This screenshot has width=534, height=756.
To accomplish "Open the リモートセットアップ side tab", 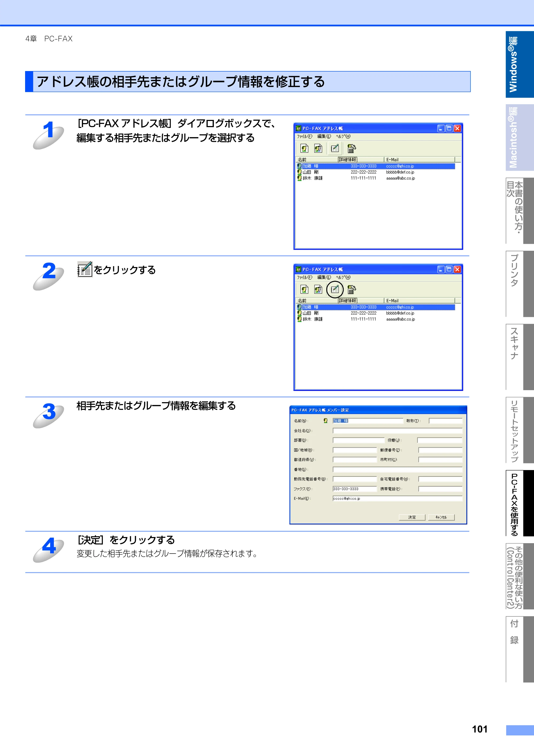I will click(x=520, y=430).
